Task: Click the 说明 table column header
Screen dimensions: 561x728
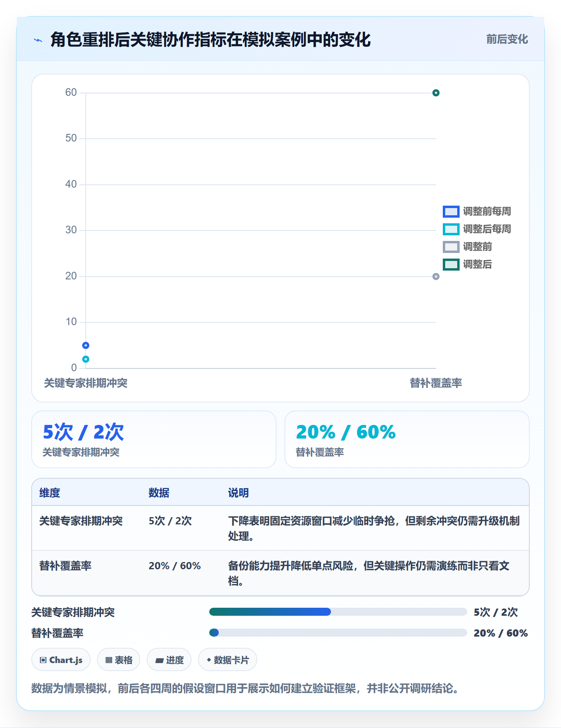Action: pos(238,493)
